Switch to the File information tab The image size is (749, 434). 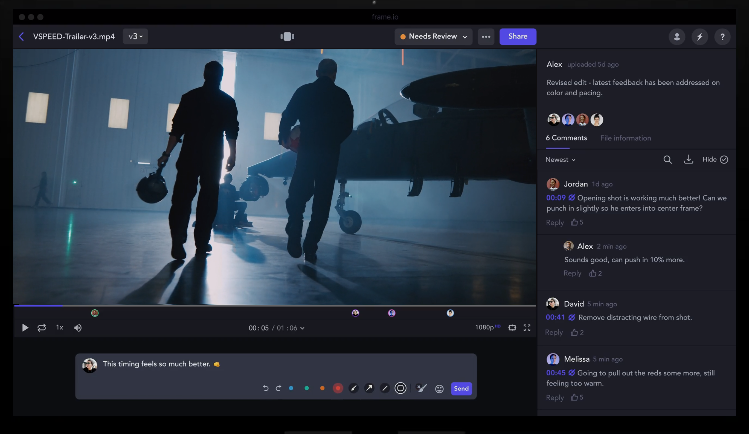coord(625,138)
